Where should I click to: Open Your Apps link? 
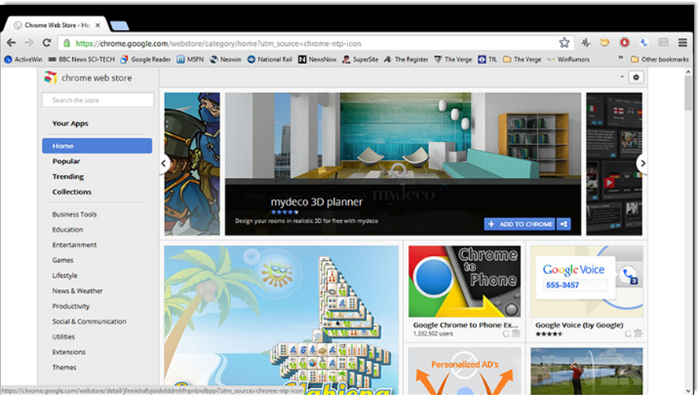tap(70, 123)
